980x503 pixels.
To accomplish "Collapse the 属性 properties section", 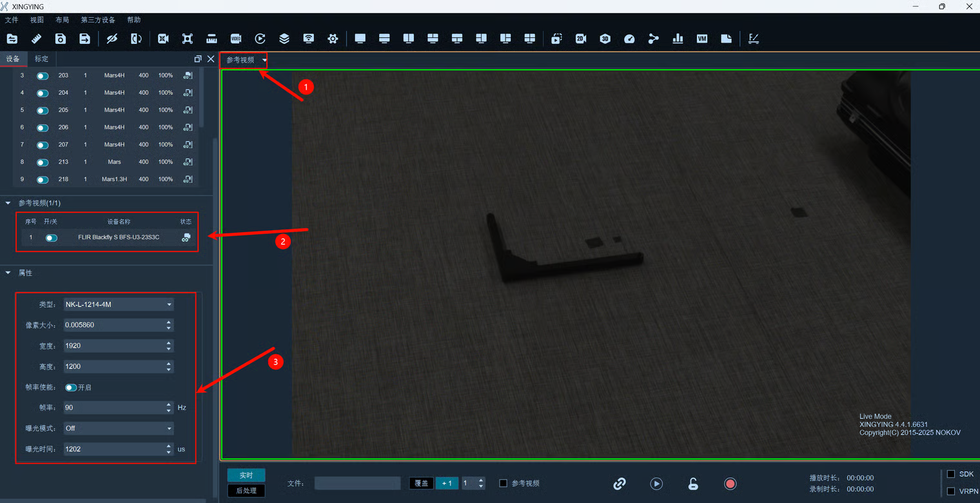I will click(8, 273).
